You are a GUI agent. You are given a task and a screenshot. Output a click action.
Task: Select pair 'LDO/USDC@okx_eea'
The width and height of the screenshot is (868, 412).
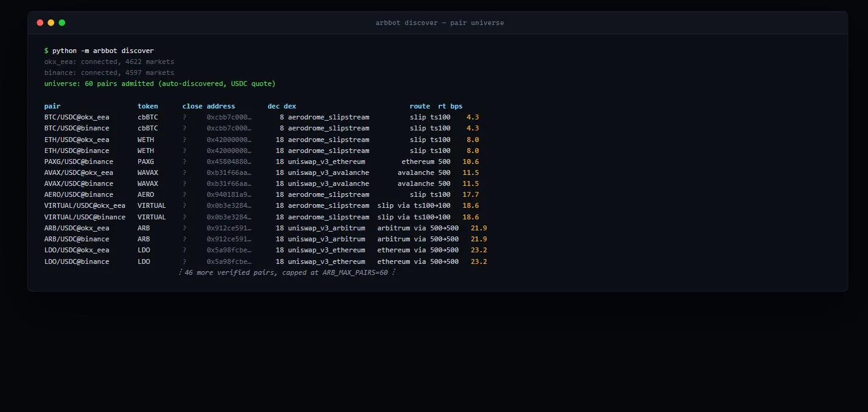[x=77, y=250]
